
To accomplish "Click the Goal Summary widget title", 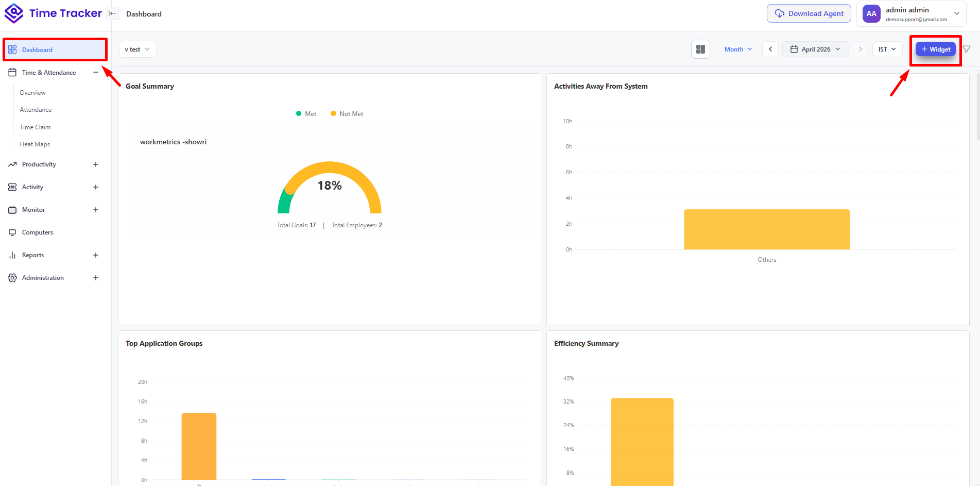I will 150,86.
